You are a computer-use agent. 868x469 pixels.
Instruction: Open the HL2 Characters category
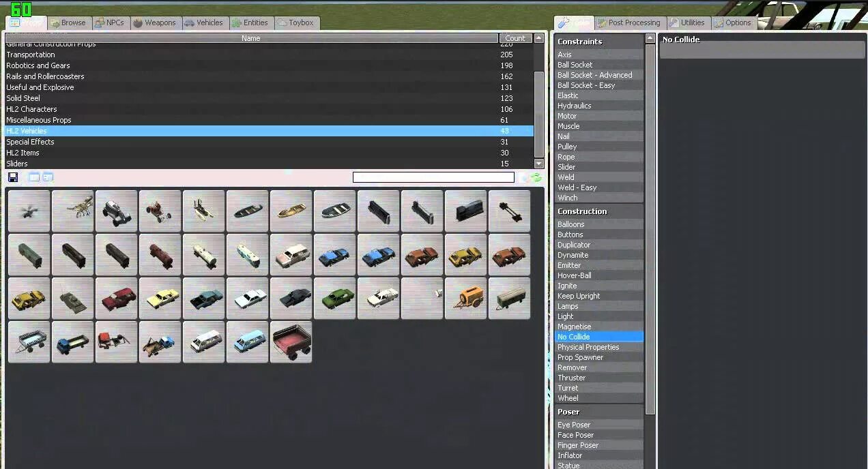click(x=269, y=109)
